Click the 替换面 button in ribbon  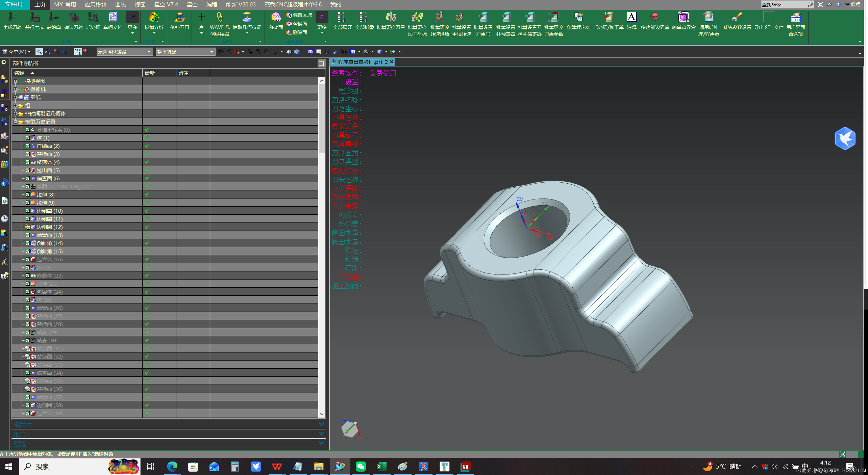(x=297, y=24)
